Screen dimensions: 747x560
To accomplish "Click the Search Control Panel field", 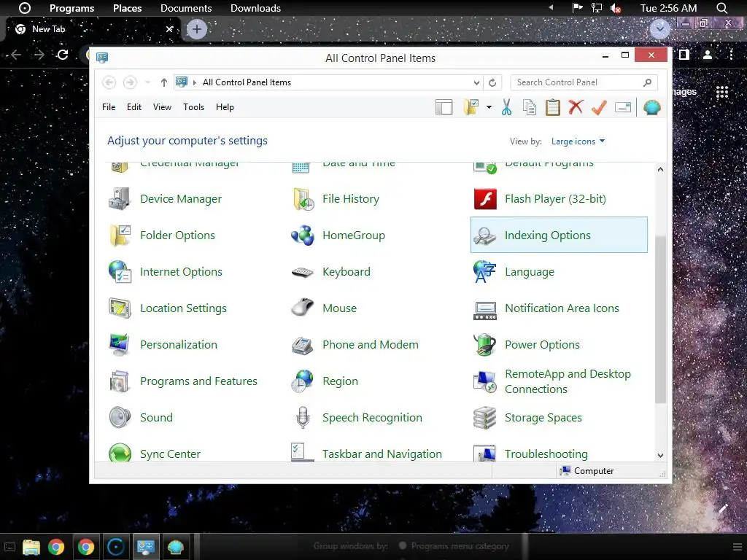I will pos(584,82).
